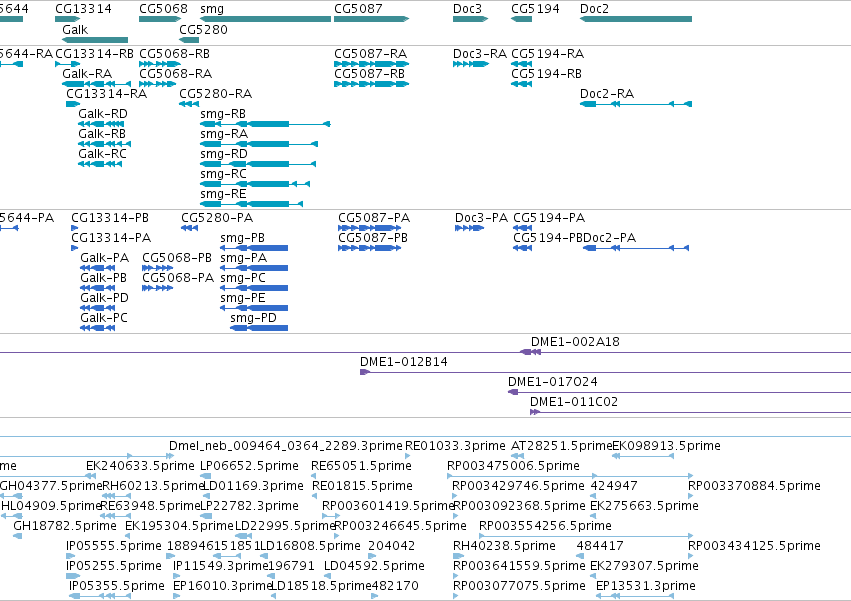Click the Galk-PD protein
This screenshot has height=601, width=851.
coord(98,308)
